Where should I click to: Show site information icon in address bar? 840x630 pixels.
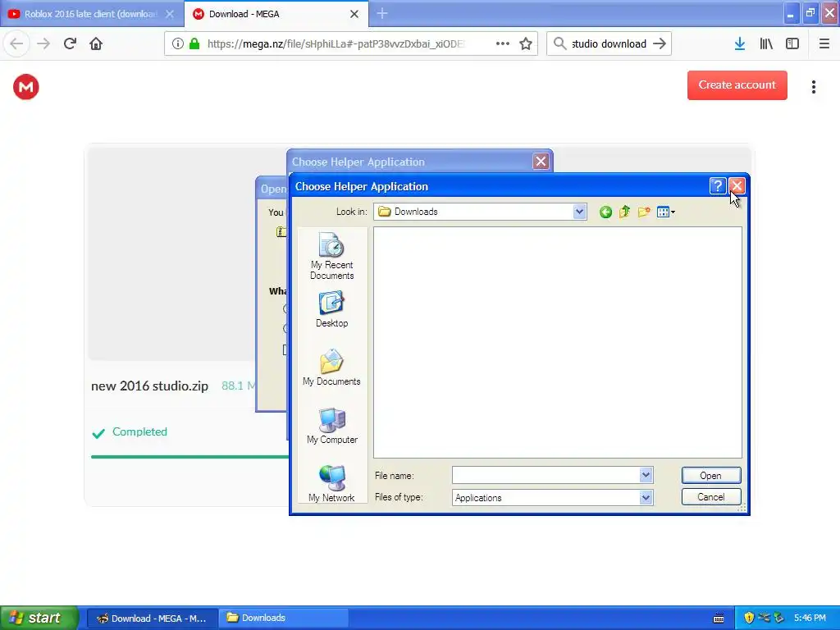tap(178, 44)
